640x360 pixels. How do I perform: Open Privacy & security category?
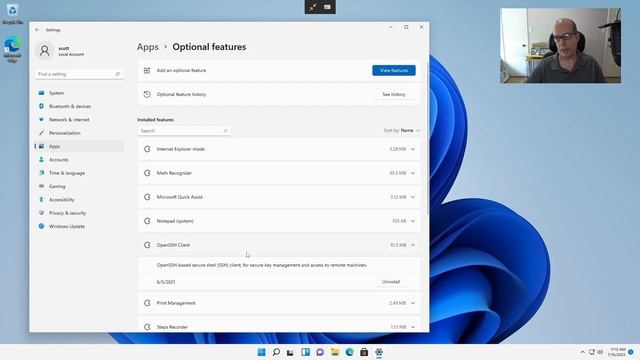[x=79, y=213]
